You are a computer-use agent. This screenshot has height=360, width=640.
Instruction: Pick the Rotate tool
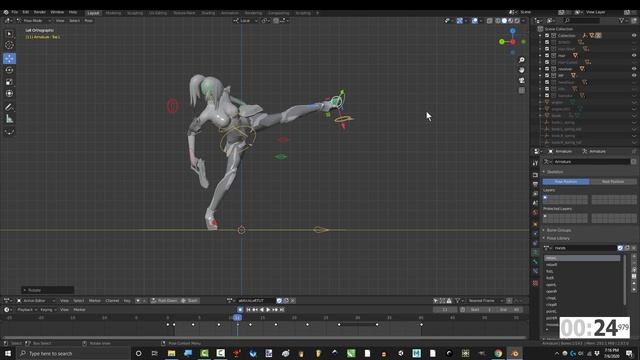(9, 70)
